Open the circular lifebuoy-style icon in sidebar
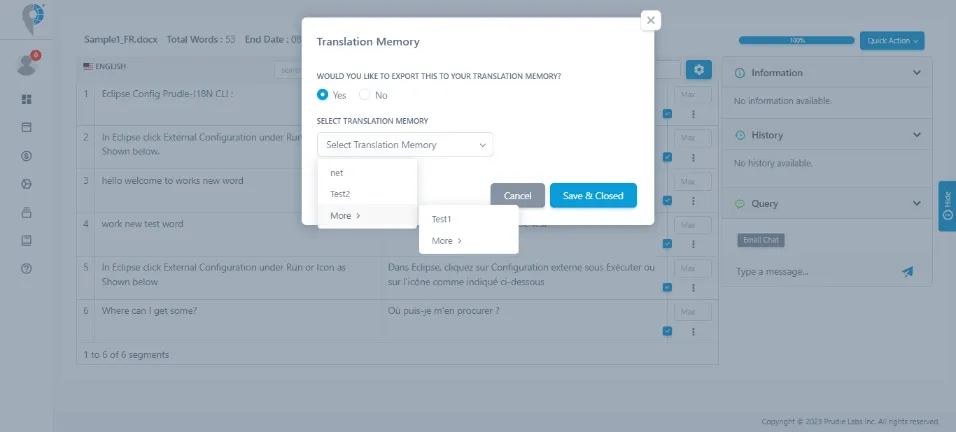 point(26,184)
